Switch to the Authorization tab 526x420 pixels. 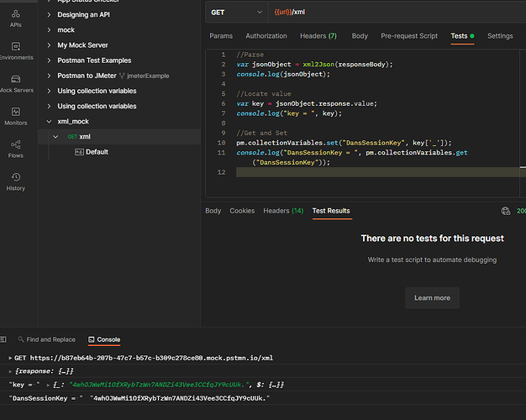coord(266,36)
